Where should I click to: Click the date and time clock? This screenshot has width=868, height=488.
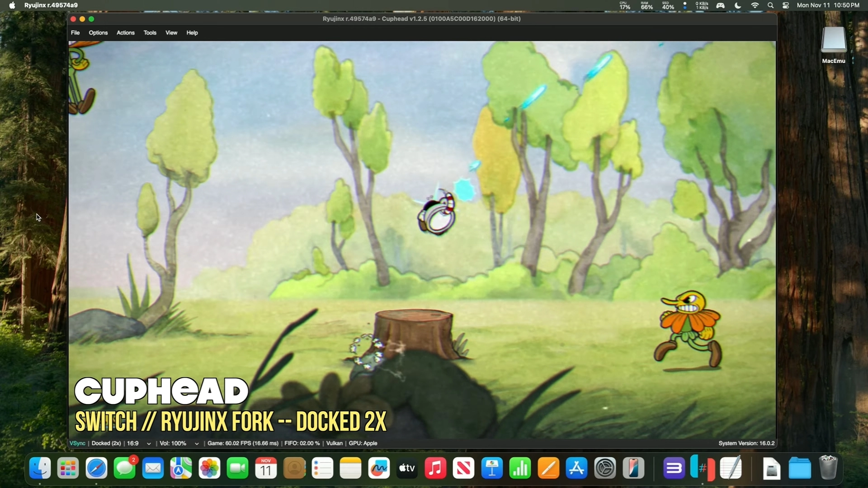[828, 5]
